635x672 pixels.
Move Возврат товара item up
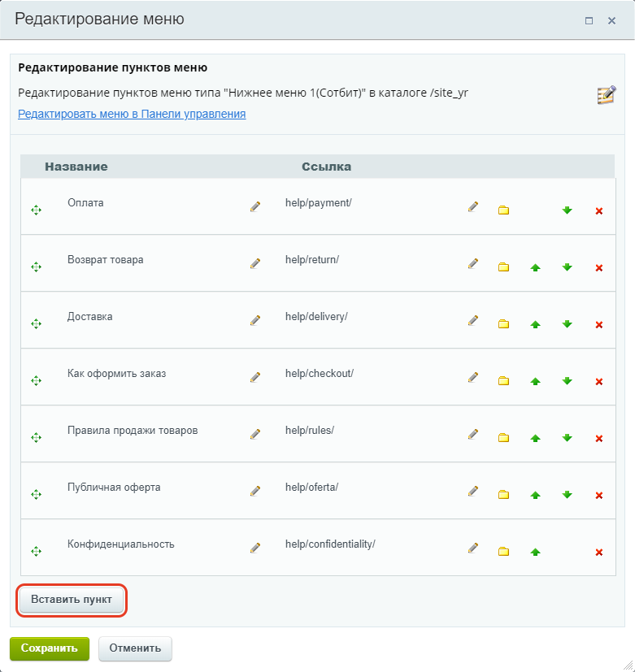[535, 267]
